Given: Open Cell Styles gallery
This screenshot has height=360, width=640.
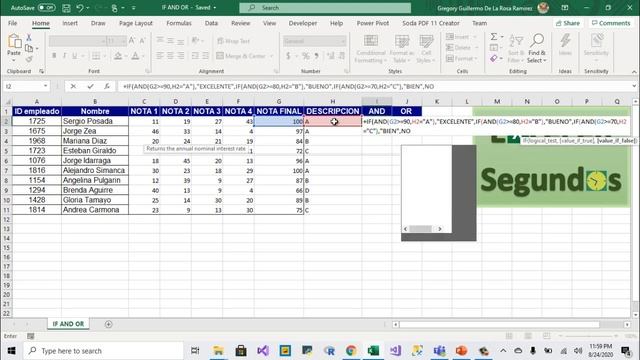Looking at the screenshot, I should [x=426, y=49].
